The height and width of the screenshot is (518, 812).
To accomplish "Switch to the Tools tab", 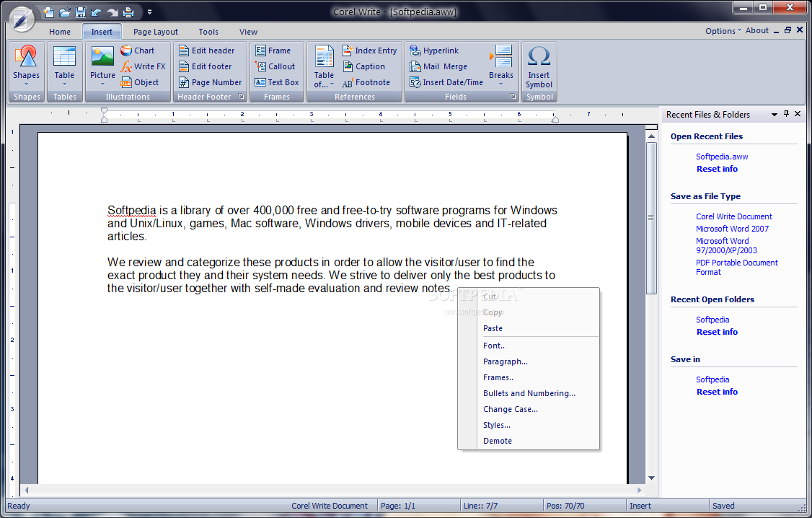I will [x=208, y=32].
